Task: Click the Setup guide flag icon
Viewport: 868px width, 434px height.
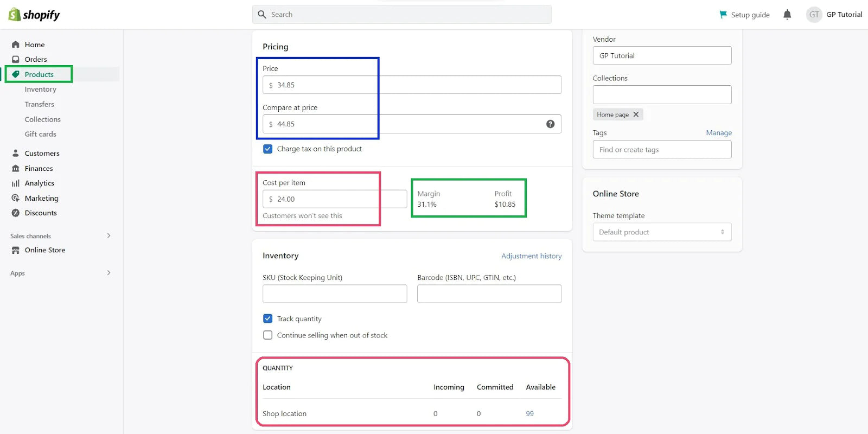Action: 723,15
